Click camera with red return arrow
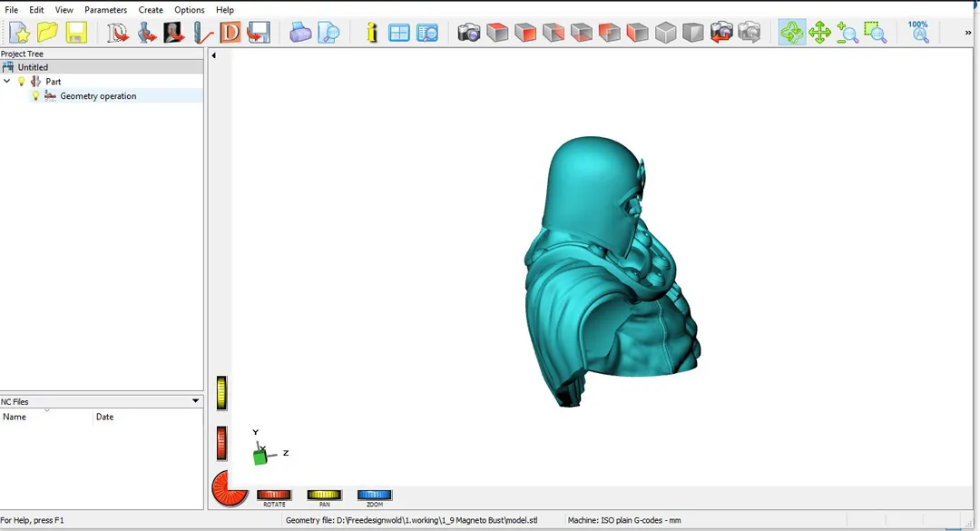Viewport: 980px width, 531px height. pyautogui.click(x=721, y=33)
